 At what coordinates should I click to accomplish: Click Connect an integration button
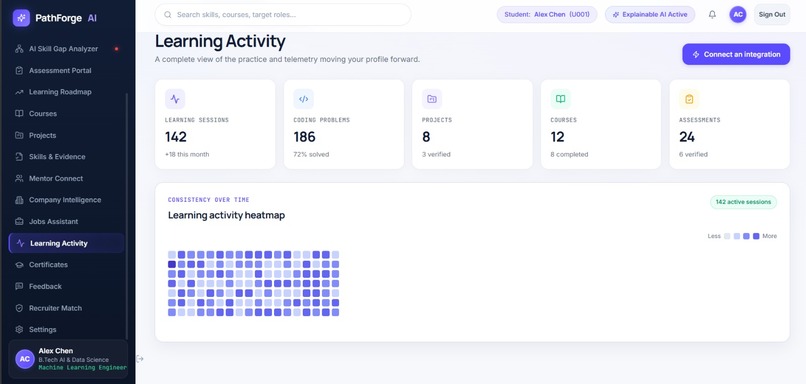736,54
